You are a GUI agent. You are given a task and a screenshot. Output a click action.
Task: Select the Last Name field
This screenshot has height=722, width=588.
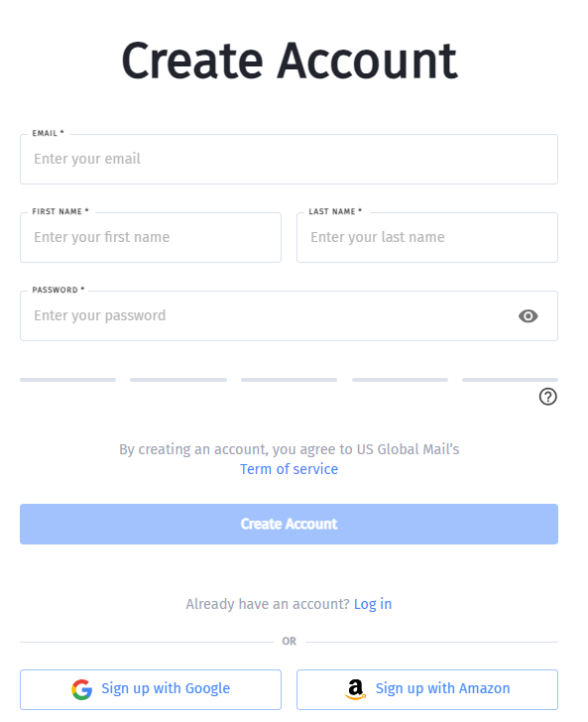426,238
